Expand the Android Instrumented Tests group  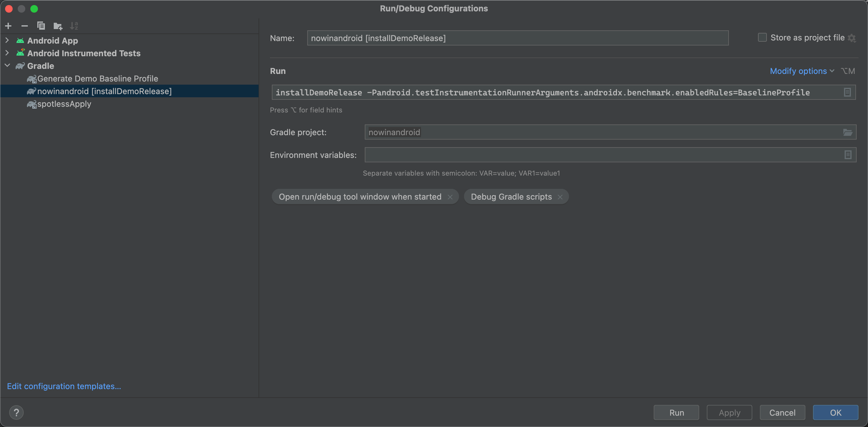(x=7, y=52)
